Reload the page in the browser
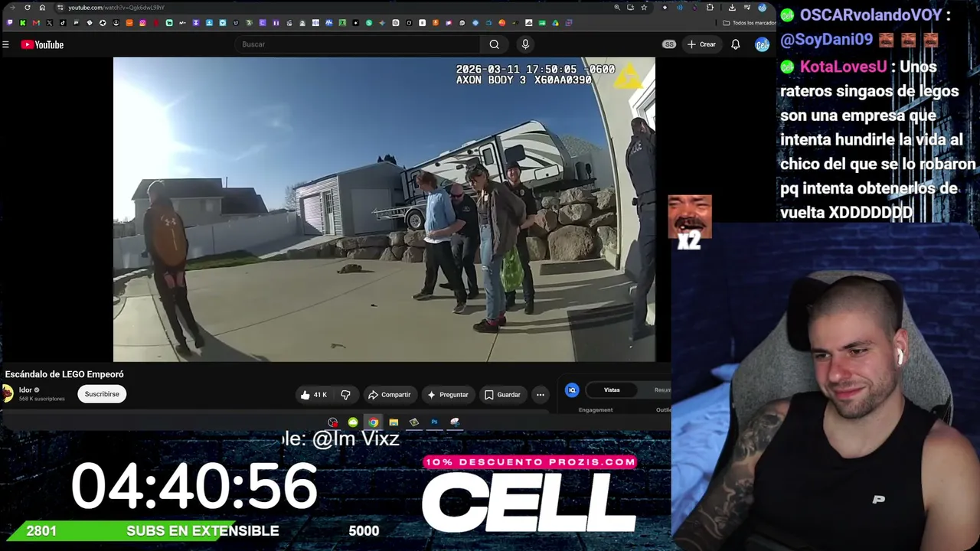Image resolution: width=980 pixels, height=551 pixels. (x=28, y=8)
